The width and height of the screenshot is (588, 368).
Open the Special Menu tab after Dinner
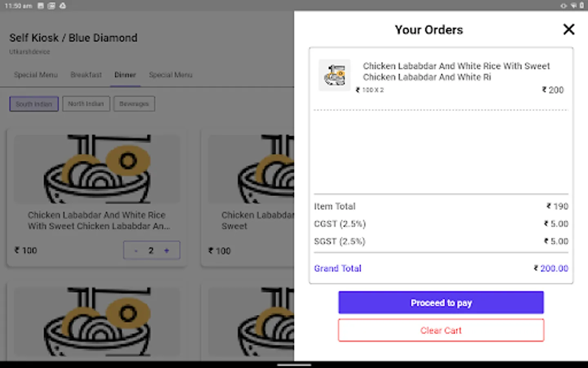171,75
